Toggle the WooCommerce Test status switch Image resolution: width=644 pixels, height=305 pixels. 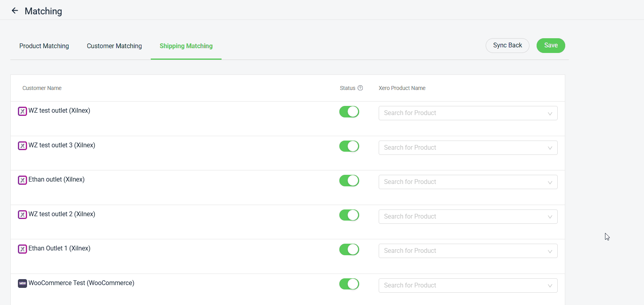coord(349,284)
